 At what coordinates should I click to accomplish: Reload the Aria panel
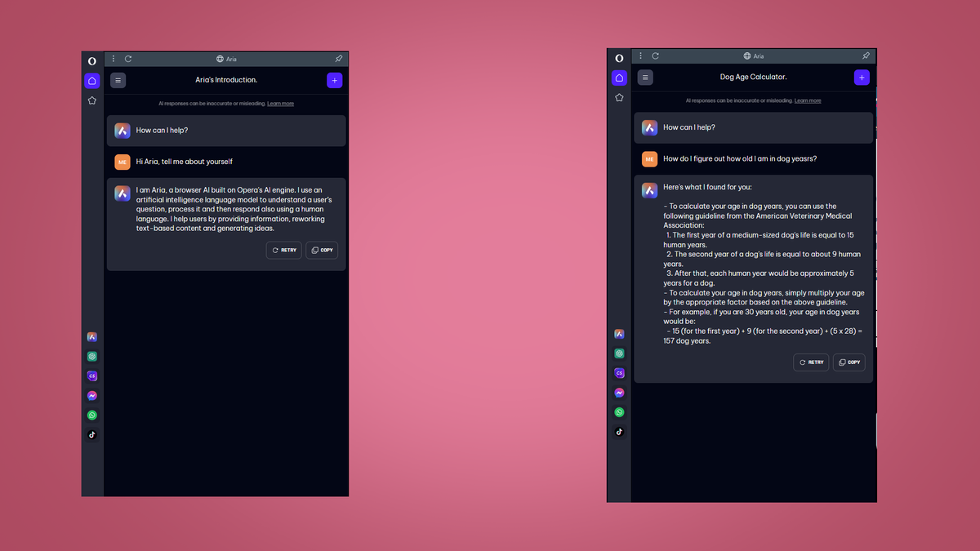(x=127, y=58)
